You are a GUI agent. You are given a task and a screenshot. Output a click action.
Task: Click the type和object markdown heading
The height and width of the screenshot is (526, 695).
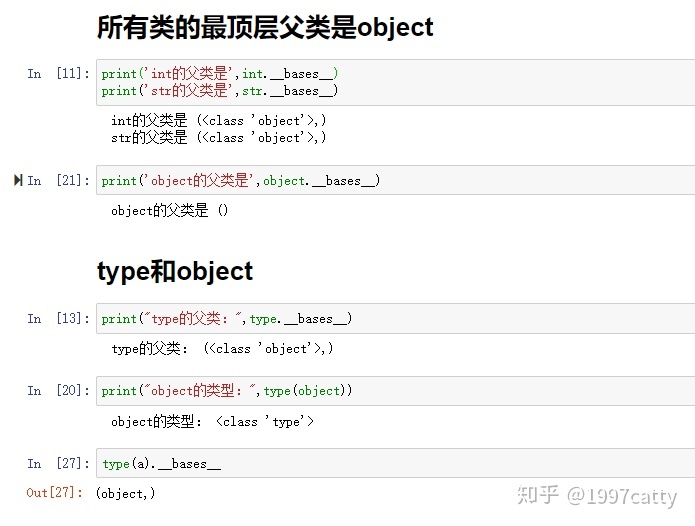pos(175,271)
